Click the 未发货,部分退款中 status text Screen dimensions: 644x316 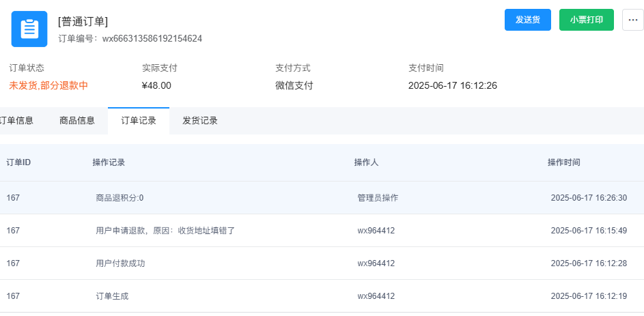pyautogui.click(x=48, y=86)
